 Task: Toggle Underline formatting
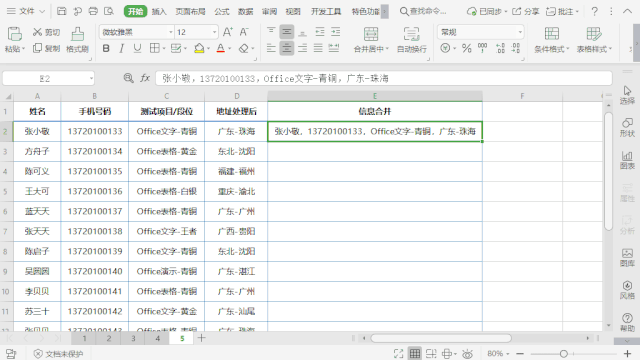tap(138, 48)
